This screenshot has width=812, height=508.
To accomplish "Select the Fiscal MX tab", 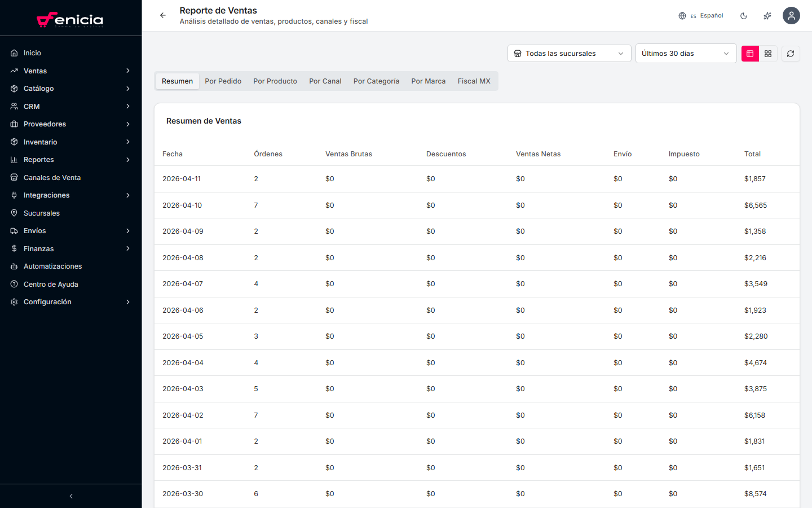I will pyautogui.click(x=474, y=81).
